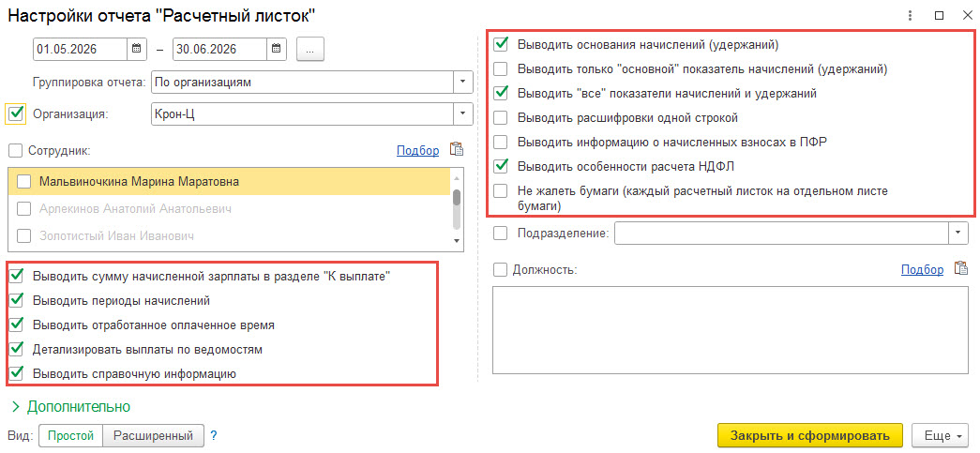Enable checkbox for Мальвиночкина Марина Маратовна
This screenshot has height=453, width=980.
coord(23,182)
